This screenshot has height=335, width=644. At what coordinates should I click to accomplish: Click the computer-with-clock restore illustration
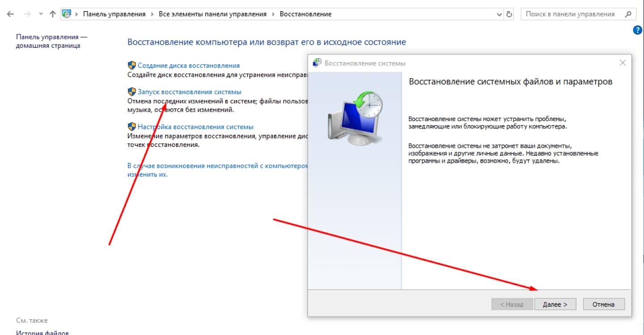point(356,117)
